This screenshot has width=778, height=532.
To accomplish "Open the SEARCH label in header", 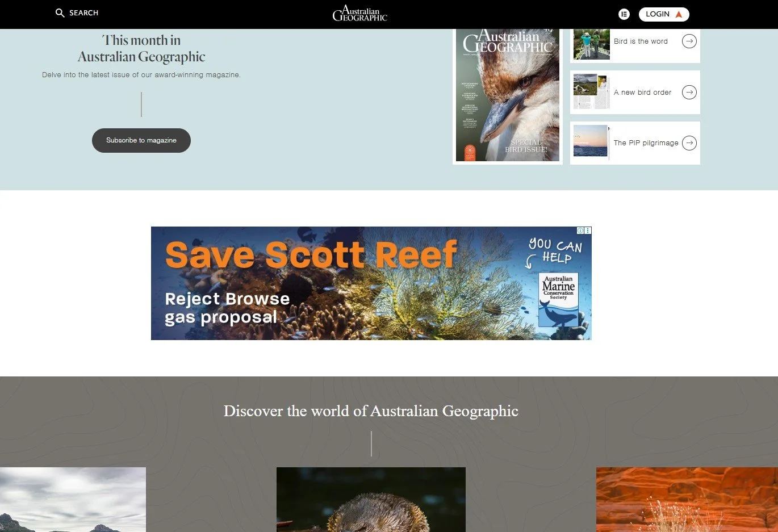I will (83, 13).
